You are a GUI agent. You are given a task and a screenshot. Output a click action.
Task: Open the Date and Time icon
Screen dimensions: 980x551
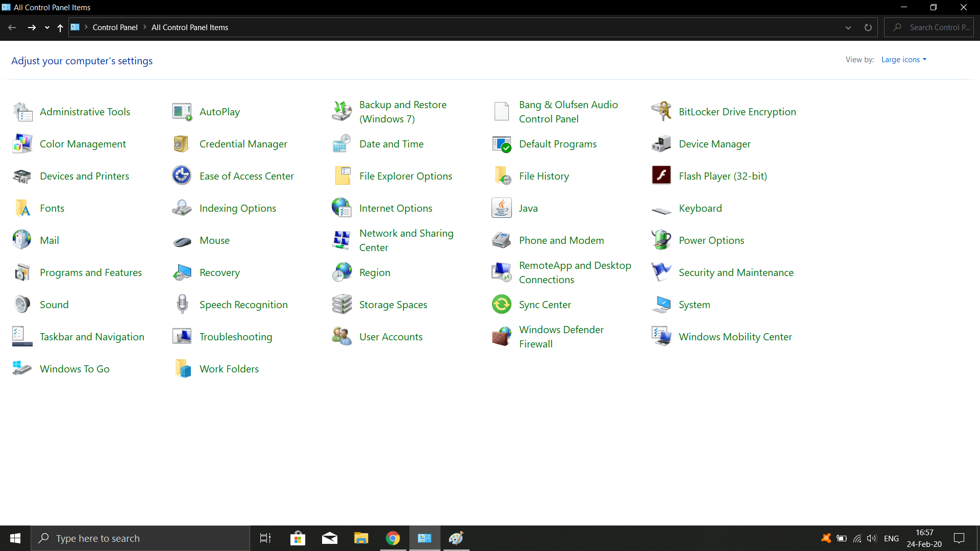[342, 144]
